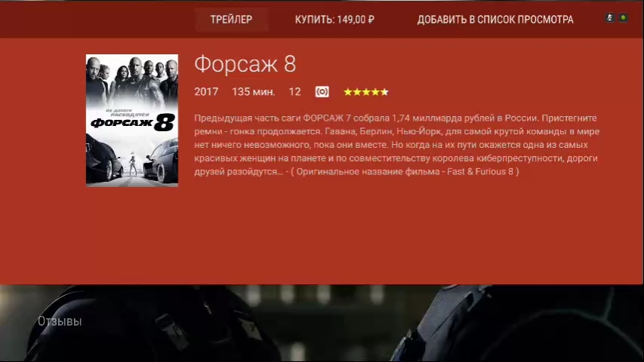The width and height of the screenshot is (644, 362).
Task: Click the age rating 12 label
Action: coord(294,91)
